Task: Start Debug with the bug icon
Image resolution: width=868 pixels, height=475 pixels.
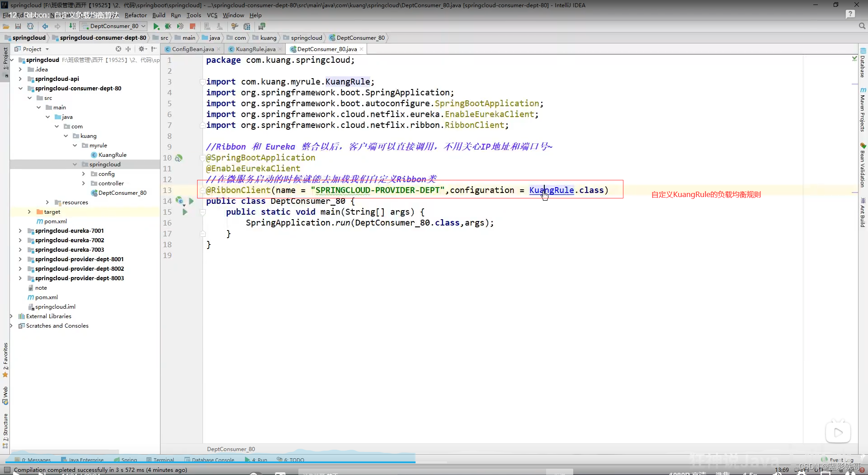Action: coord(168,26)
